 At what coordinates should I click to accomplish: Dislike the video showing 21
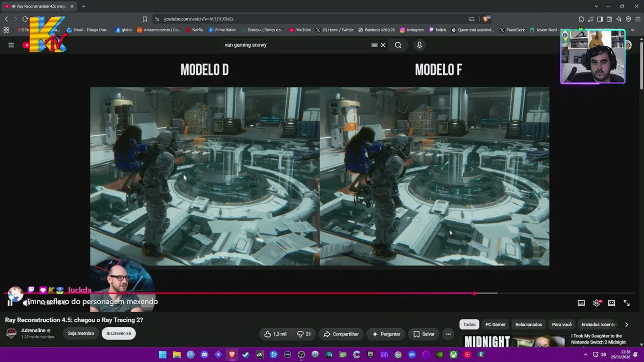(304, 334)
